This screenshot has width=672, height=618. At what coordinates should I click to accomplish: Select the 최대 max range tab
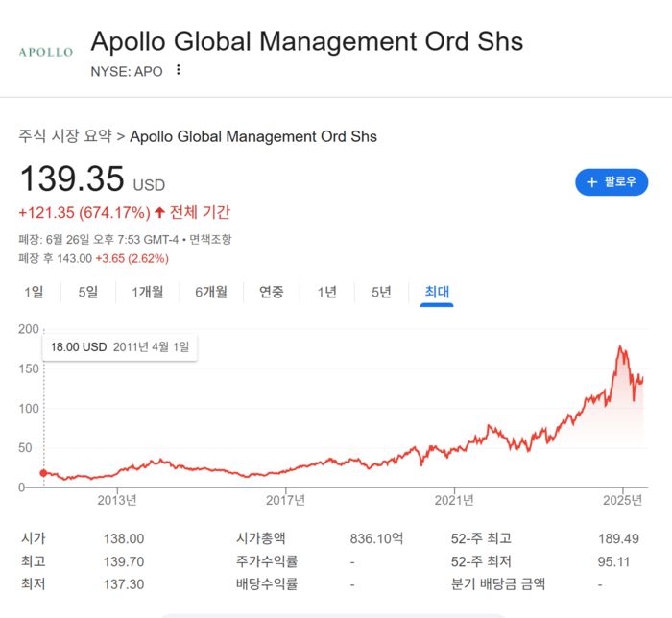437,292
